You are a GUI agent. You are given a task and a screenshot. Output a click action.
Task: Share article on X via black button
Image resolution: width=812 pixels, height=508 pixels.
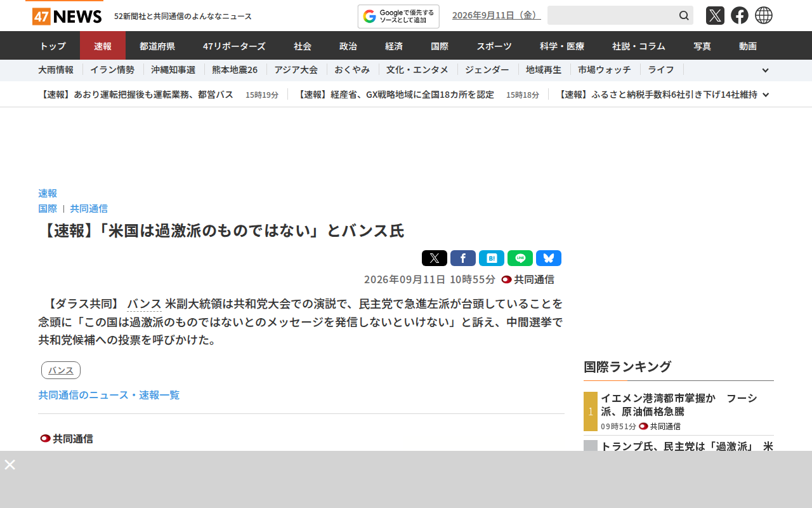(435, 258)
